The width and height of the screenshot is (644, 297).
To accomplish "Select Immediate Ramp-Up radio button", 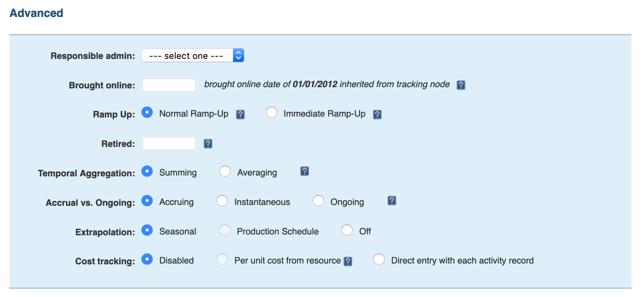I will coord(271,113).
